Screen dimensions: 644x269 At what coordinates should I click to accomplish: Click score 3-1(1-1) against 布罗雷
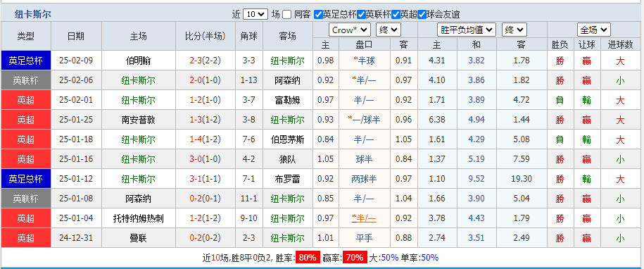click(x=206, y=179)
